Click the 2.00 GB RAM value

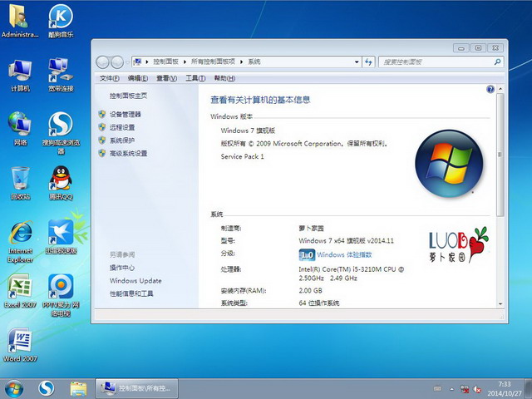[310, 291]
